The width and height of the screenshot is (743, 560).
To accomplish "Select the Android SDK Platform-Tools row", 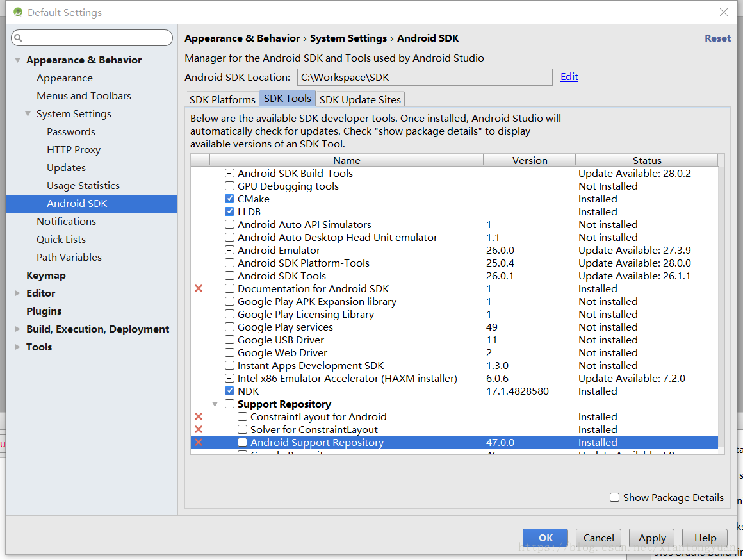I will 454,263.
